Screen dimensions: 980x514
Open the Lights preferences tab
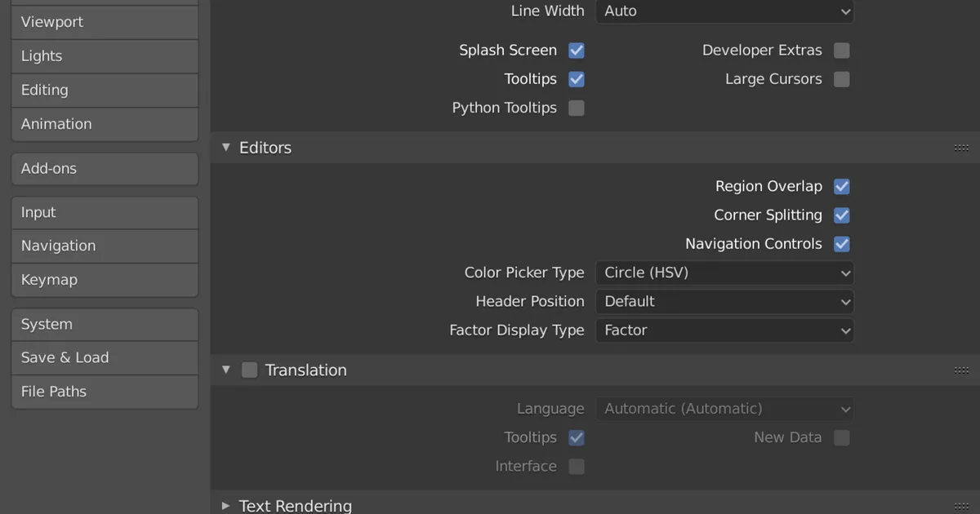point(105,56)
